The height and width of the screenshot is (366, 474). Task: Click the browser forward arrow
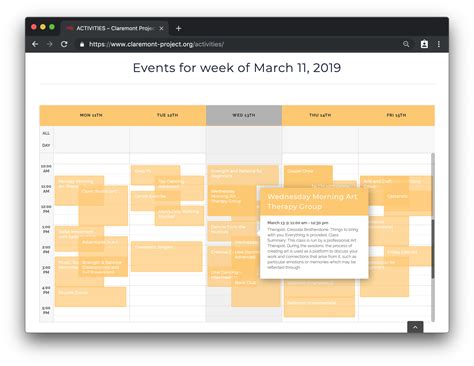(49, 44)
